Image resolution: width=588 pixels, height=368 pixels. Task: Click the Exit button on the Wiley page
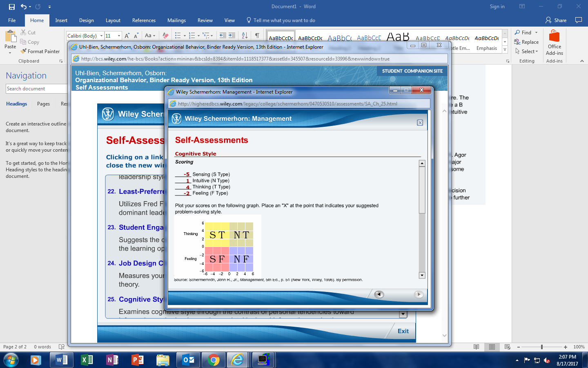point(403,331)
